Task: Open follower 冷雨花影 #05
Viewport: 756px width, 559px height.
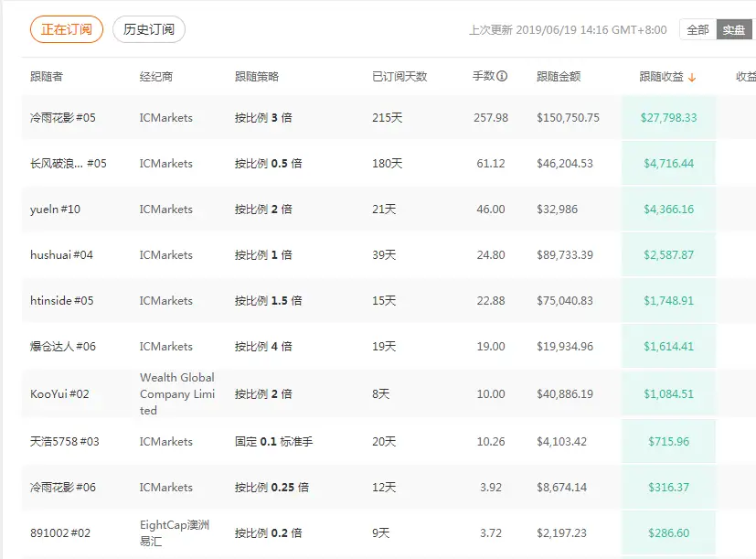Action: pyautogui.click(x=63, y=118)
